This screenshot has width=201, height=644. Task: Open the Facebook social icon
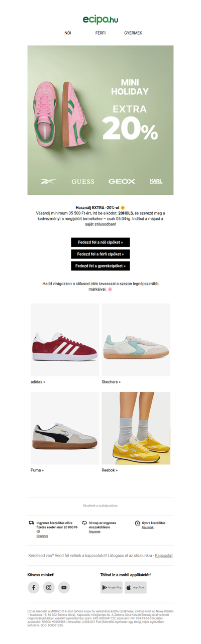pyautogui.click(x=34, y=587)
